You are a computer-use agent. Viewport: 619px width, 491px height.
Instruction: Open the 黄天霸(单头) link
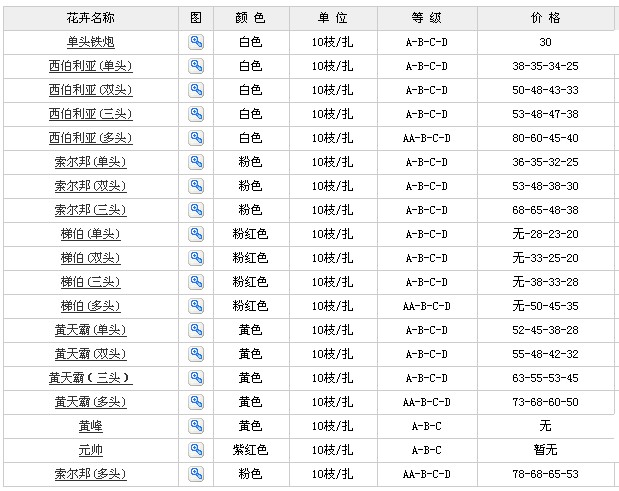click(x=90, y=330)
